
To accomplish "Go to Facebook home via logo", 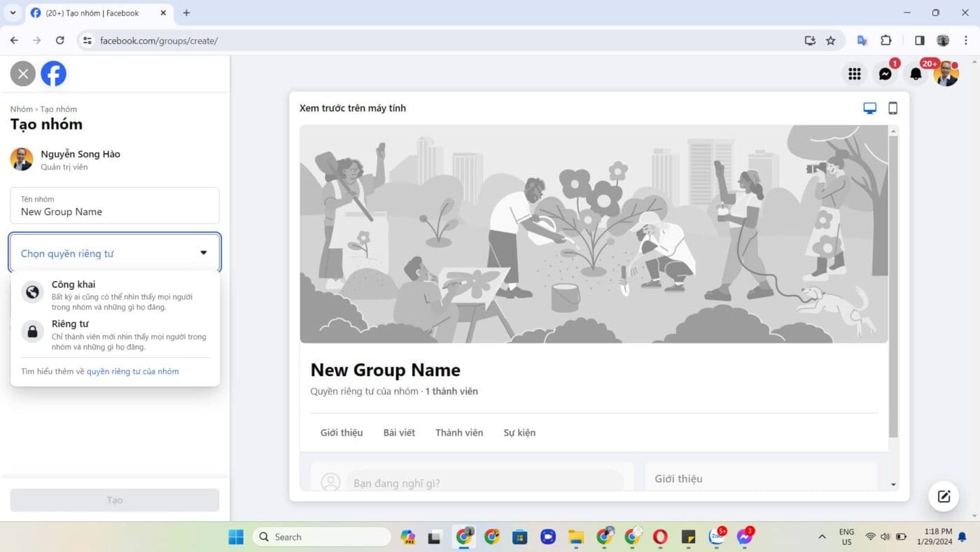I will [53, 74].
